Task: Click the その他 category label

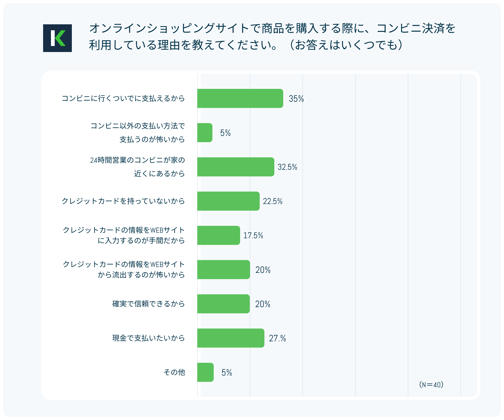Action: (174, 372)
